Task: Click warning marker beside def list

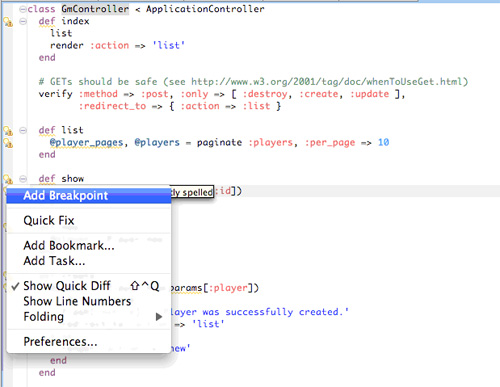Action: point(8,131)
